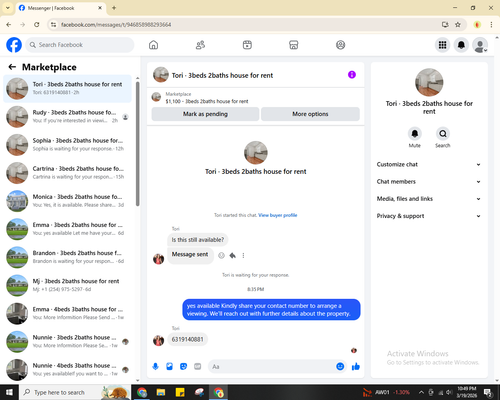Open Sticky Notes from taskbar

(180, 392)
